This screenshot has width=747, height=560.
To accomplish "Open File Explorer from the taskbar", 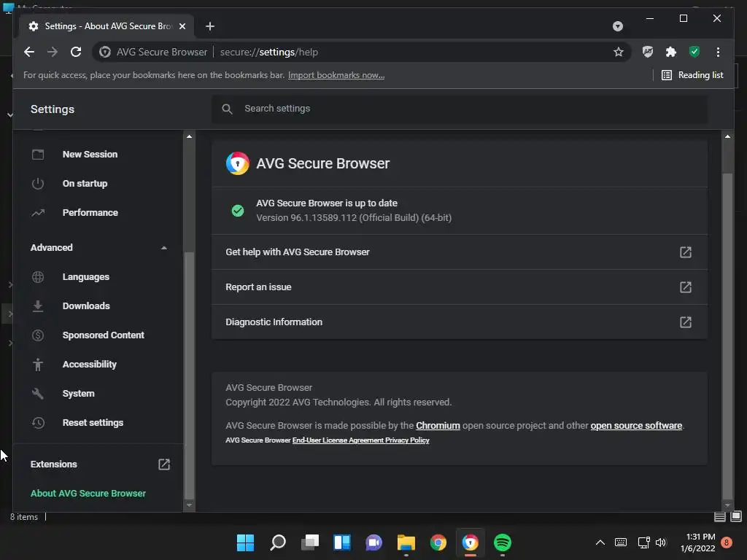I will 406,542.
